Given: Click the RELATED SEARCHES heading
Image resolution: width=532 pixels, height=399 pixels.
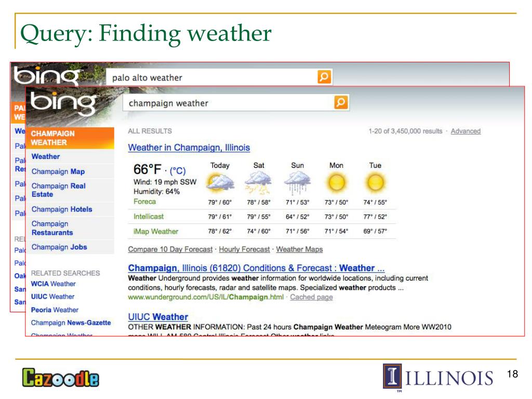Looking at the screenshot, I should (x=65, y=273).
